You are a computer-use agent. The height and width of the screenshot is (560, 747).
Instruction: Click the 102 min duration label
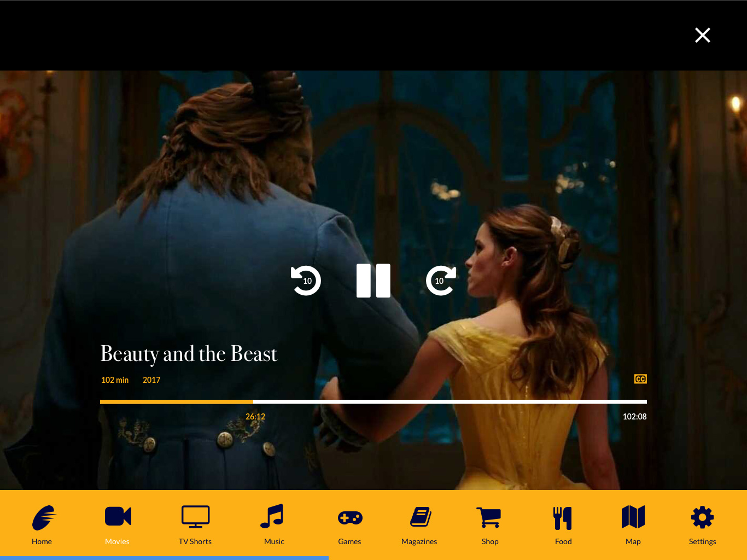[x=115, y=380]
